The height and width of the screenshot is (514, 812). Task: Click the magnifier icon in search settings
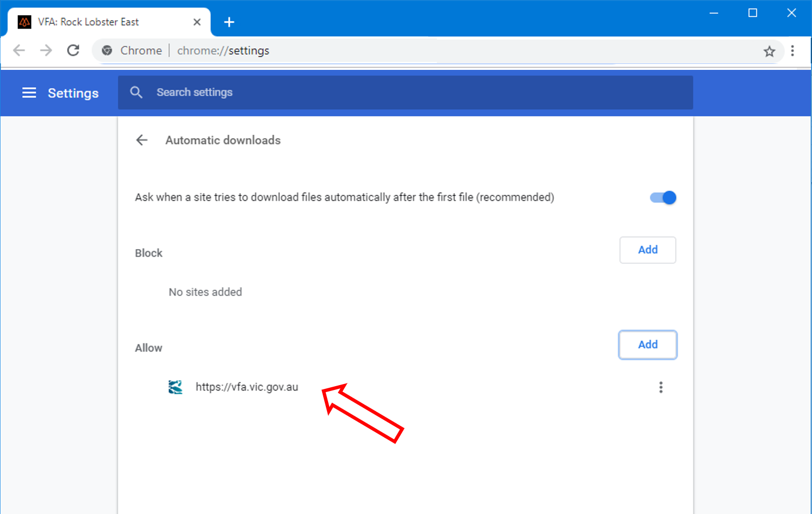pos(136,93)
